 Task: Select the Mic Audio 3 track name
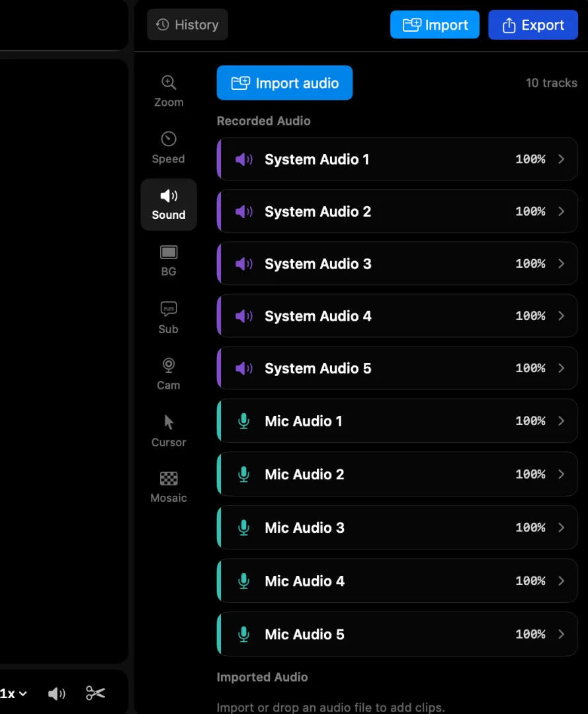pyautogui.click(x=305, y=528)
